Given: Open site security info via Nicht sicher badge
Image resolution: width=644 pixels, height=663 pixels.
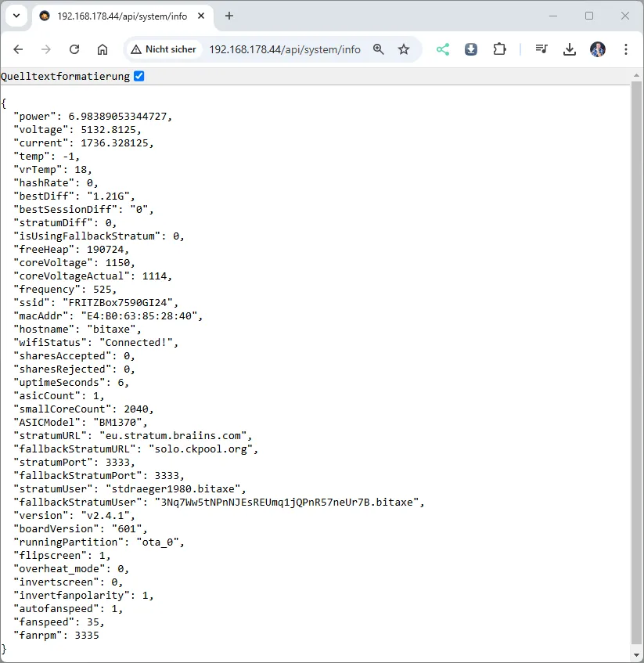Looking at the screenshot, I should tap(163, 49).
